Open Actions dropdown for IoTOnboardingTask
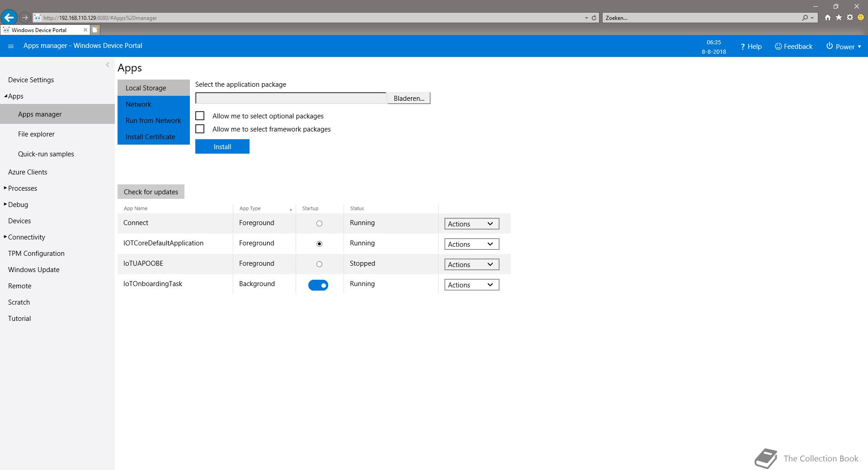Viewport: 868px width, 470px height. coord(472,285)
